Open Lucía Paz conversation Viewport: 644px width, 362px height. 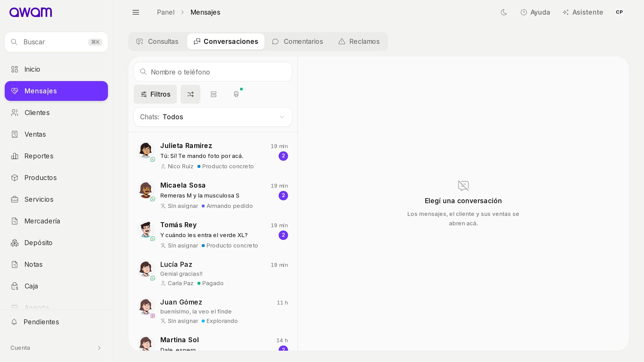point(213,273)
